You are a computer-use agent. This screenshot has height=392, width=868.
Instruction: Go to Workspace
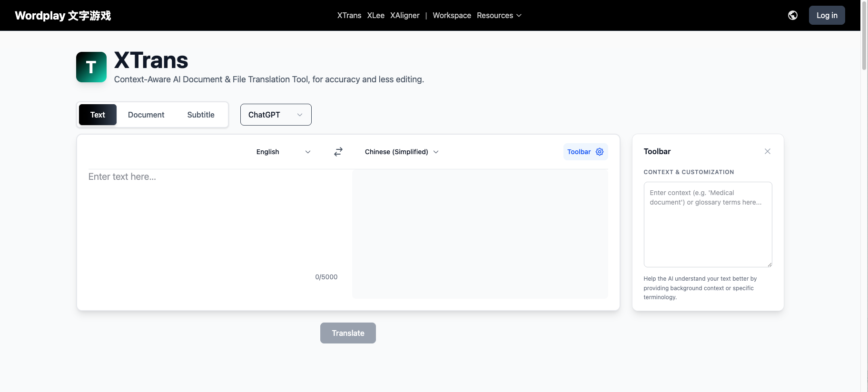coord(452,15)
